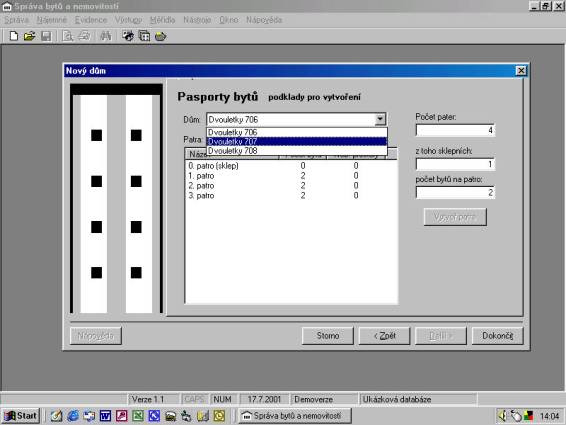Click the Verze 1.1 status bar entry
Screen dimensions: 566x425
154,399
